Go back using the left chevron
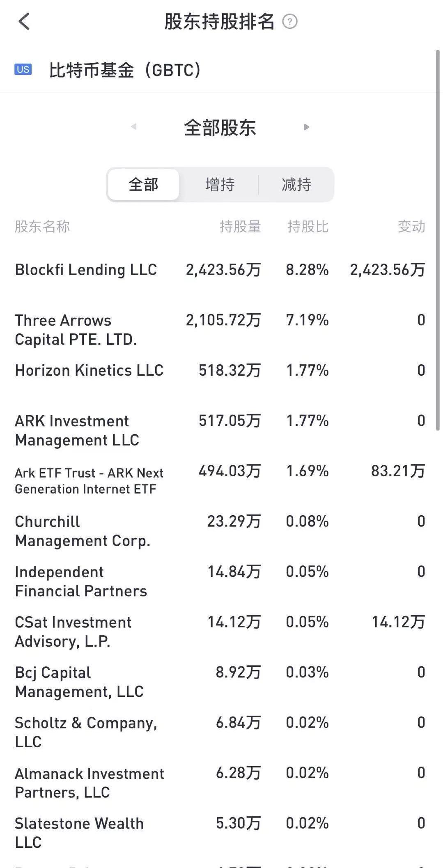This screenshot has height=868, width=443. 24,21
